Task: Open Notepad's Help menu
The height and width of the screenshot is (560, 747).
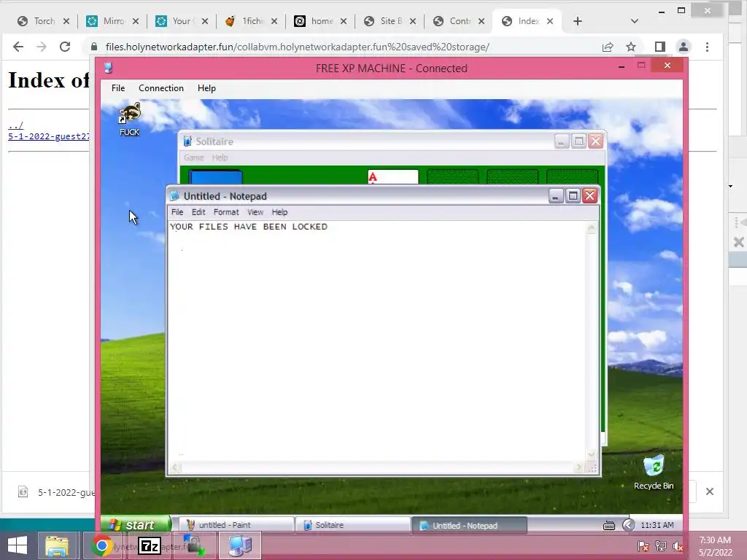Action: 279,212
